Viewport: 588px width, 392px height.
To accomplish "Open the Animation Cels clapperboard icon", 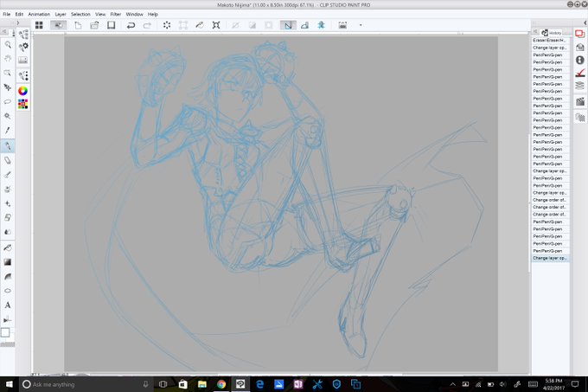I will click(580, 101).
